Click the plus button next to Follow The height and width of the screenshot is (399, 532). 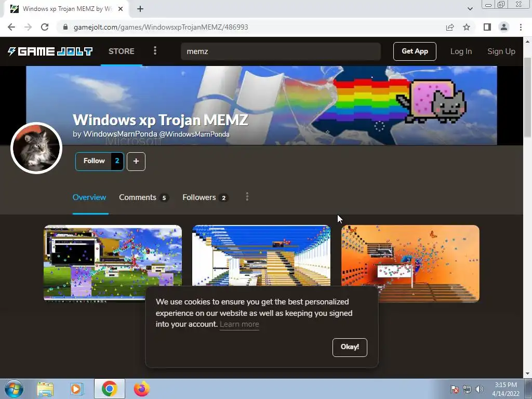pyautogui.click(x=136, y=162)
